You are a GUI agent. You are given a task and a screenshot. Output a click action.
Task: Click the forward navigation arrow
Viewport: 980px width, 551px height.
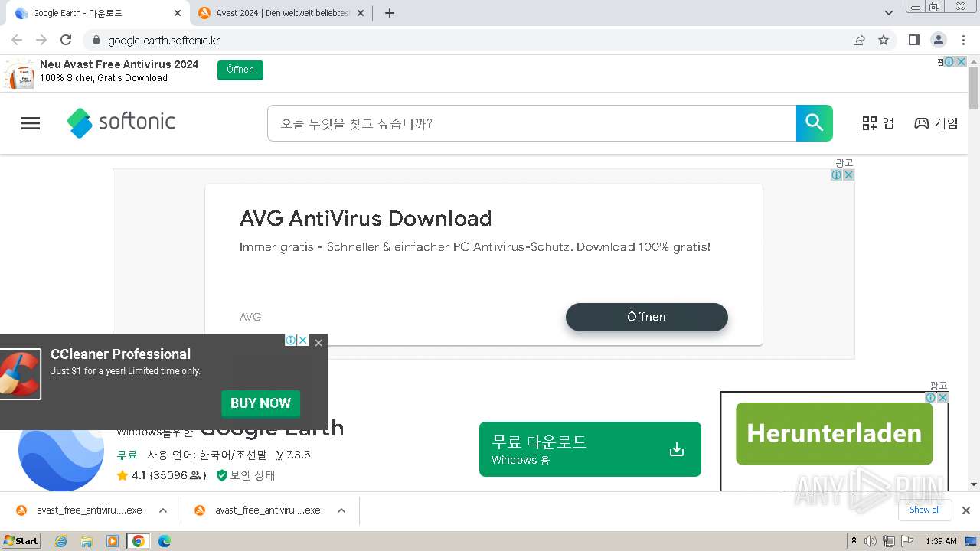[x=41, y=40]
